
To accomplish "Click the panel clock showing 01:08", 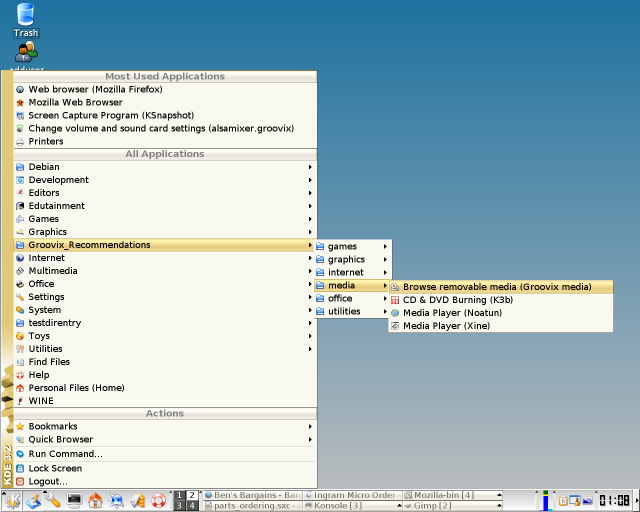I will tap(614, 501).
